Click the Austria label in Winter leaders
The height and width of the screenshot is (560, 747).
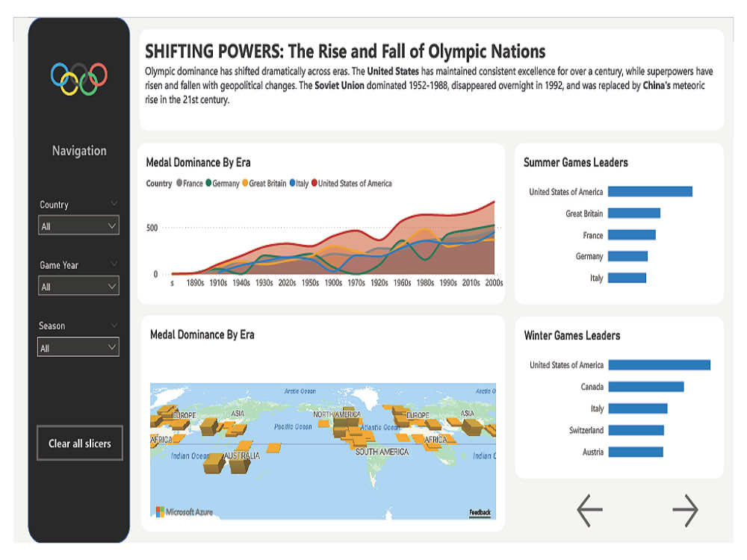[x=592, y=452]
